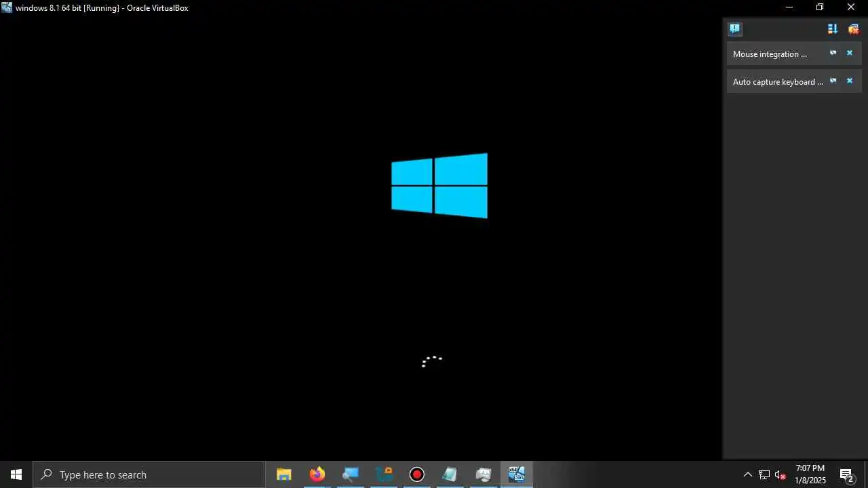868x488 pixels.
Task: Open the red record button app on taskbar
Action: [417, 474]
